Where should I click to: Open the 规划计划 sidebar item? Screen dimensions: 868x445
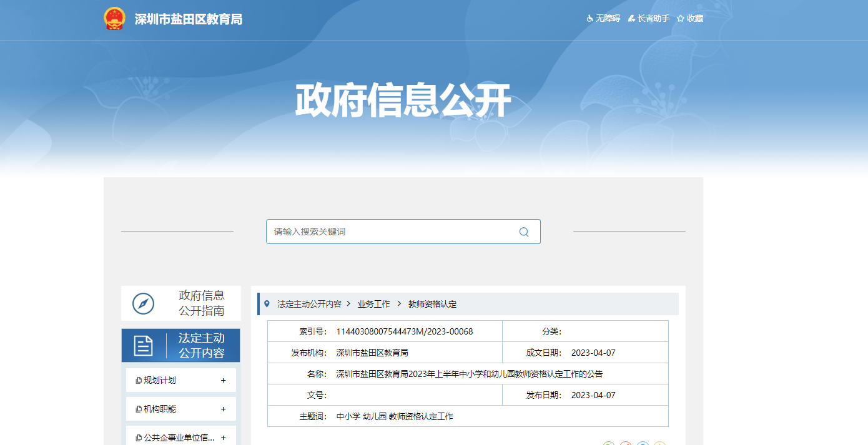tap(160, 380)
